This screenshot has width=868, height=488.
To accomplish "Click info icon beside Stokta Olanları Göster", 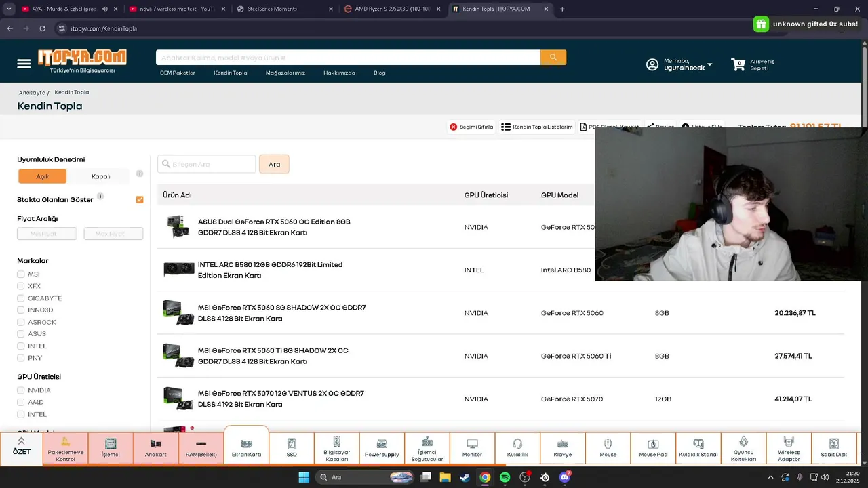I will pyautogui.click(x=100, y=197).
